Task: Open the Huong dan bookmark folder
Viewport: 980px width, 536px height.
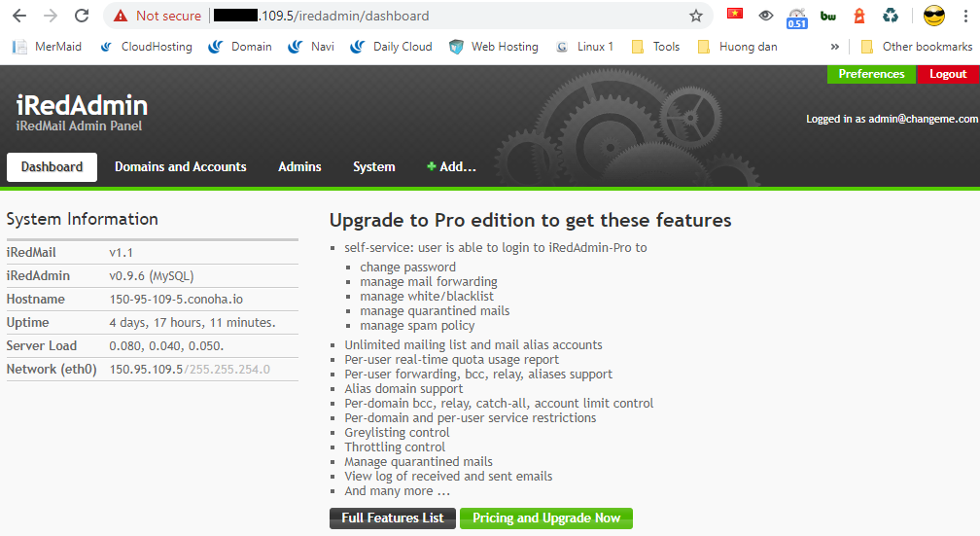Action: [738, 47]
